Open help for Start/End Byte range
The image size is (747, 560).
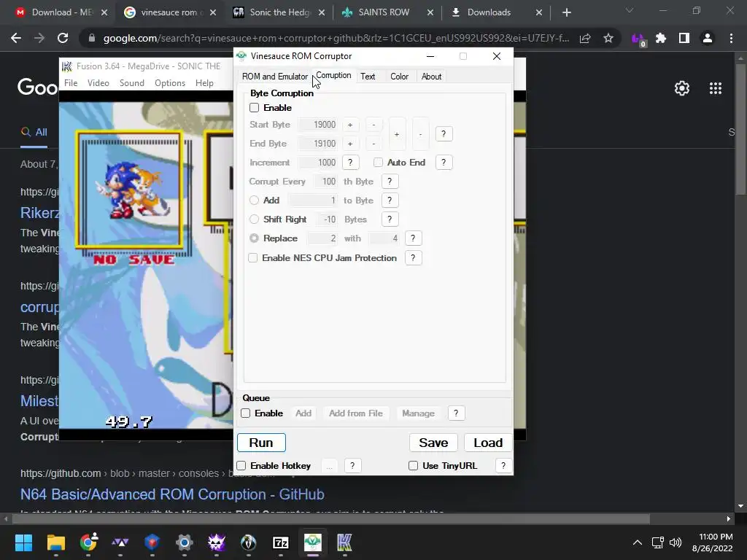tap(444, 134)
